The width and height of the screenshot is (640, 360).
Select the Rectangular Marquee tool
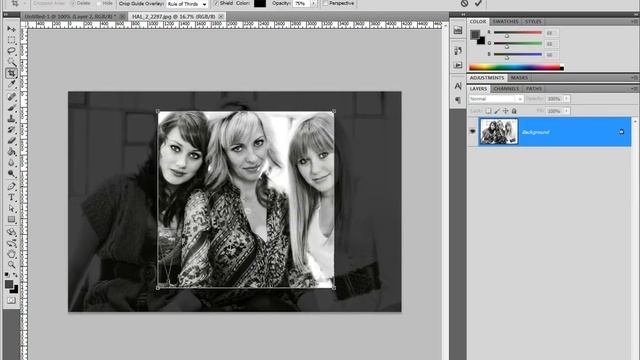click(11, 40)
